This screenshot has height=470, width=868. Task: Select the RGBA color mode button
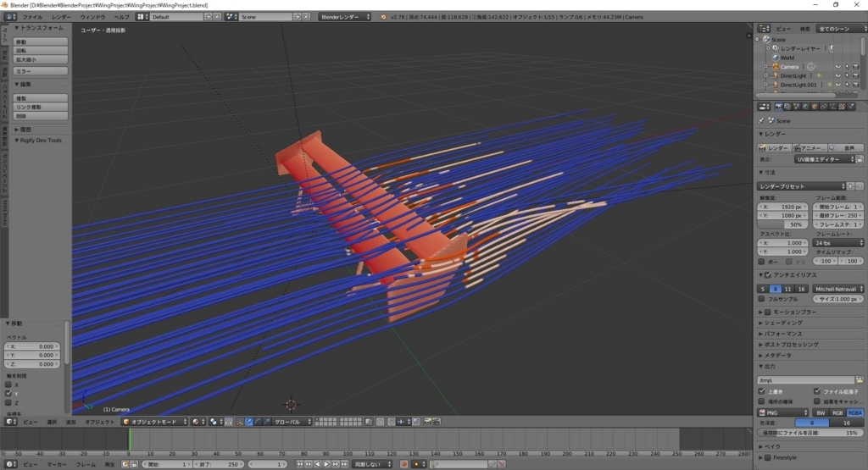[855, 413]
